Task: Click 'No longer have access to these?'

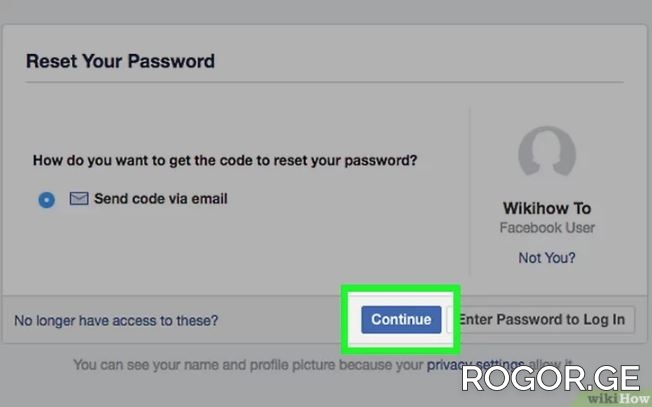Action: point(116,321)
